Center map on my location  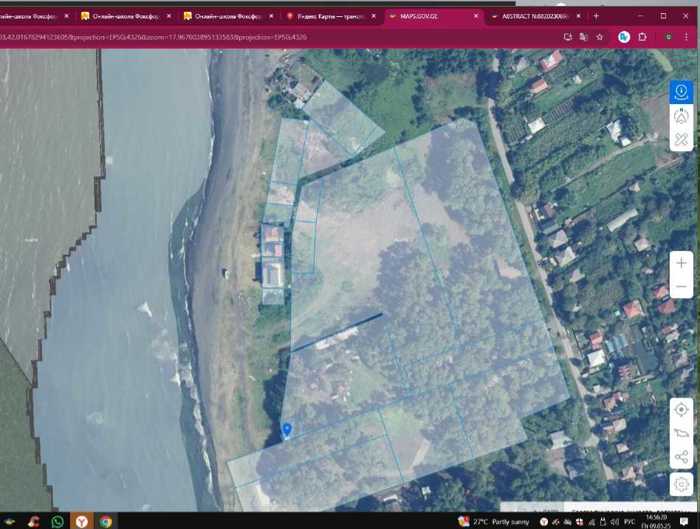pos(681,410)
